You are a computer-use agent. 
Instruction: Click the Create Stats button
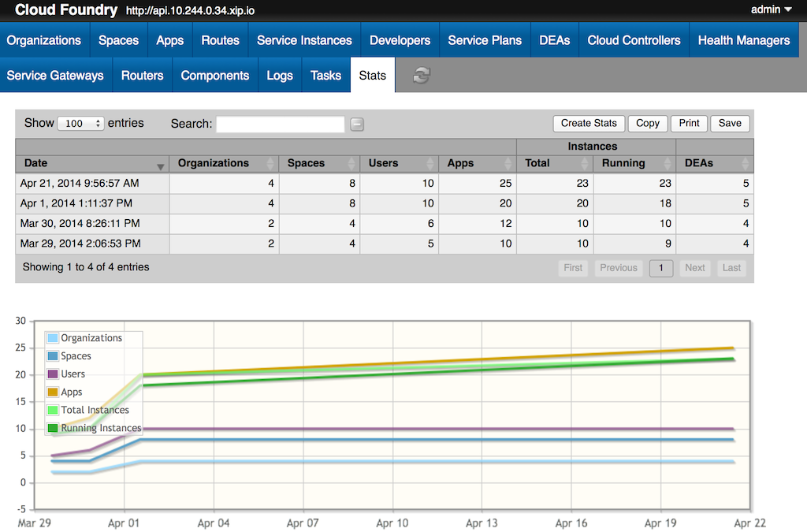click(589, 124)
